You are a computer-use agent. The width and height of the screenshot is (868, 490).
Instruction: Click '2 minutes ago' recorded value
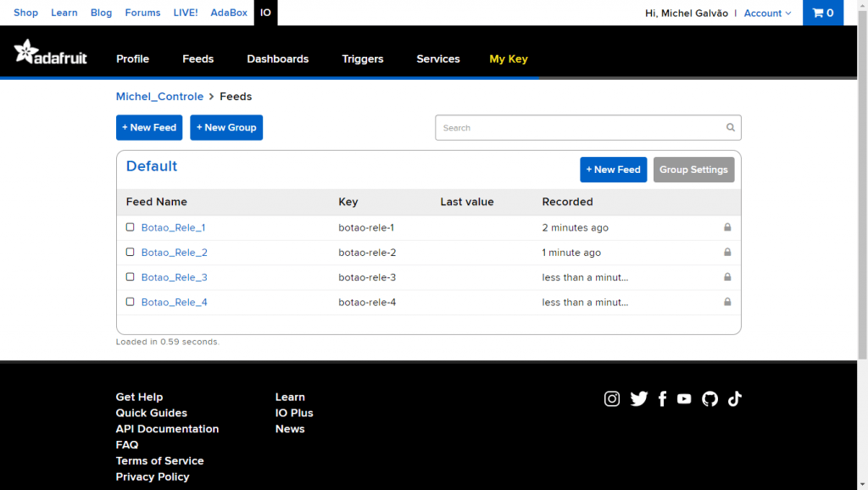click(576, 227)
